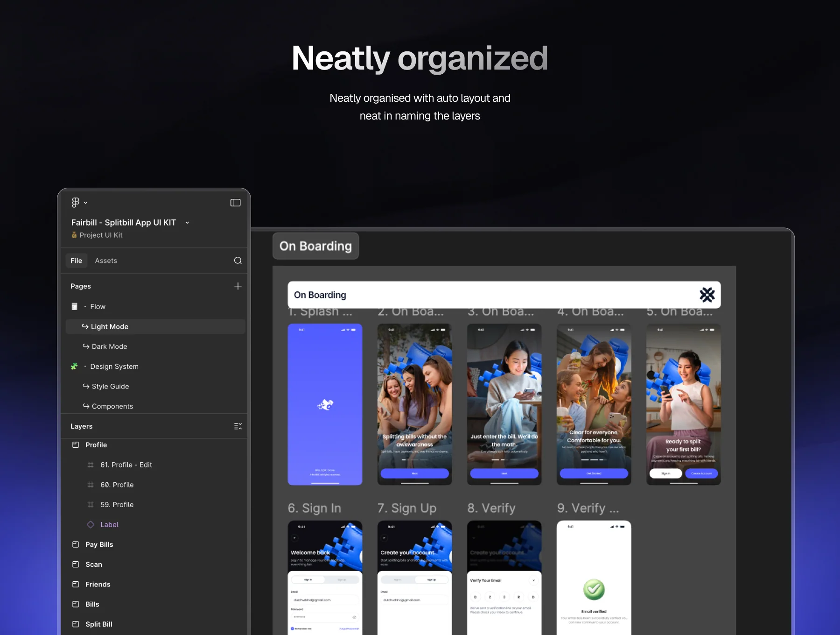Click the On Boarding section label
The height and width of the screenshot is (635, 840).
(315, 246)
